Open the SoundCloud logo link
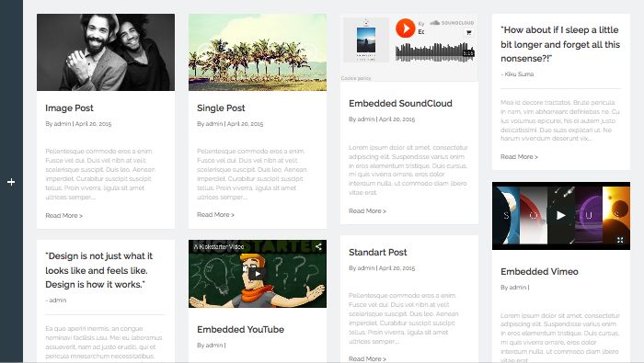 [452, 23]
